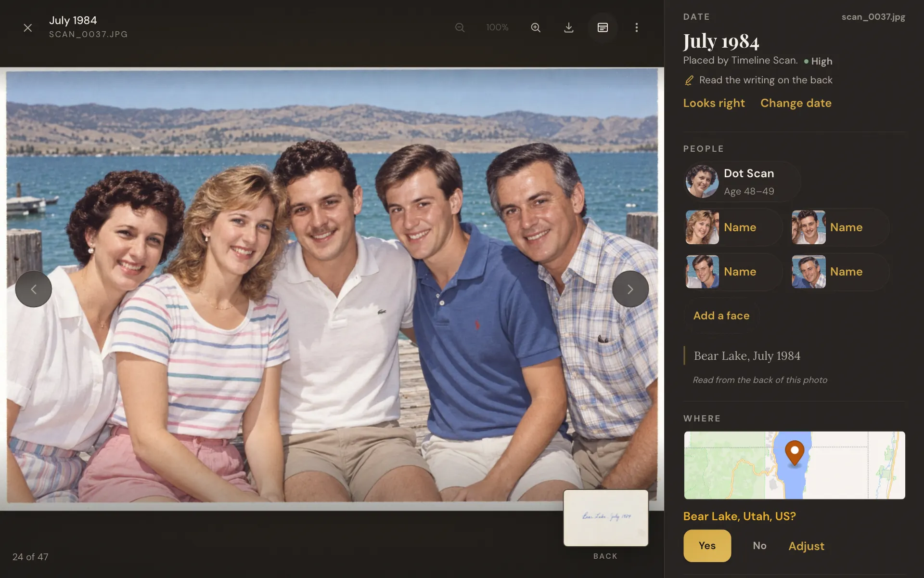Image resolution: width=924 pixels, height=578 pixels.
Task: Click the zoom in magnifier icon
Action: 535,27
